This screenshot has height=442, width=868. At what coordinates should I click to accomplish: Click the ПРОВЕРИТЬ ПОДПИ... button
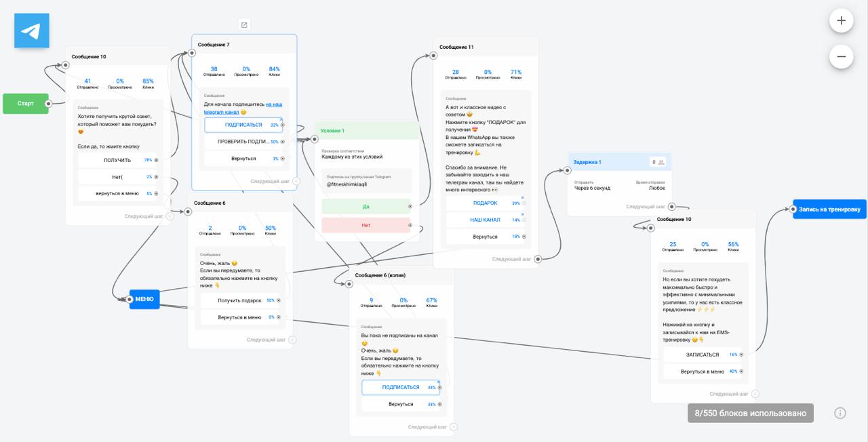point(243,142)
